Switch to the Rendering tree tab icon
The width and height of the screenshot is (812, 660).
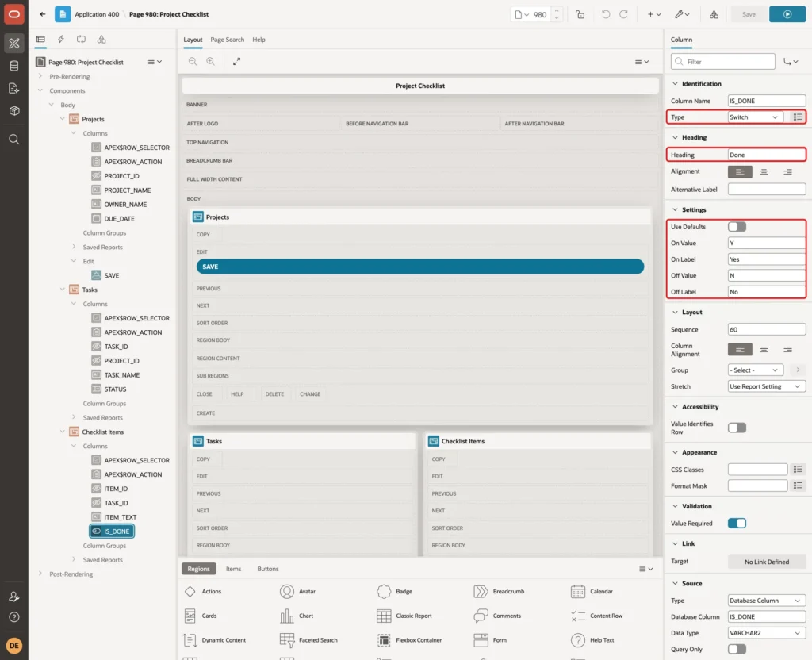coord(40,40)
